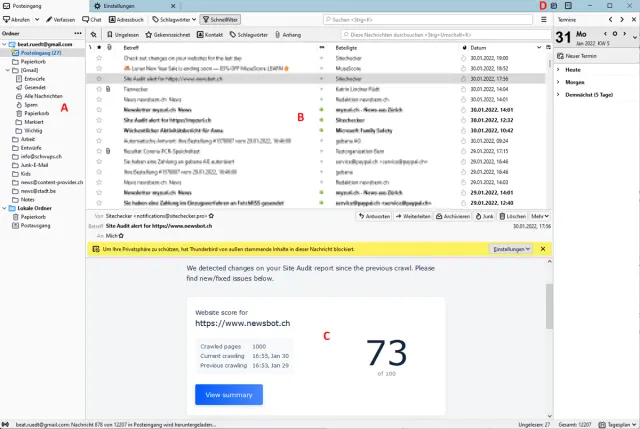Open the Mehr dropdown in message header

pyautogui.click(x=540, y=216)
